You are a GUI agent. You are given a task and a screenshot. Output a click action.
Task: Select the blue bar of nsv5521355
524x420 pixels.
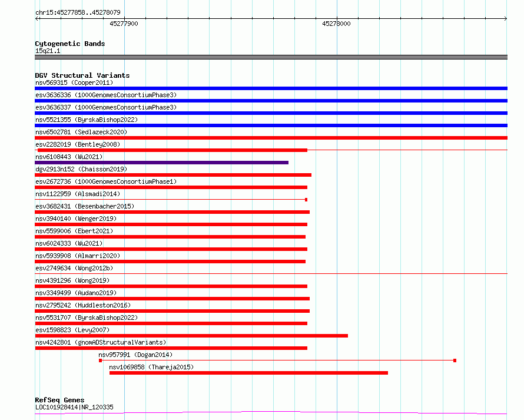[x=271, y=125]
